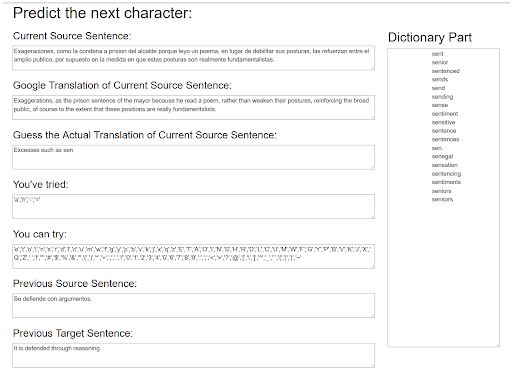The image size is (512, 371).
Task: Select 'sentencing' in the dictionary list
Action: tap(446, 174)
